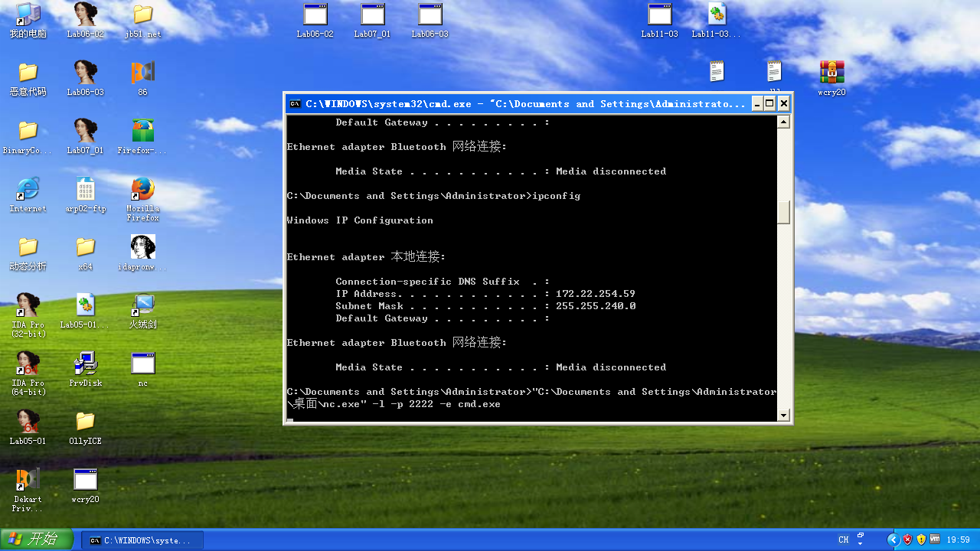
Task: Select the wcry20 WinRAR archive icon
Action: pos(831,79)
